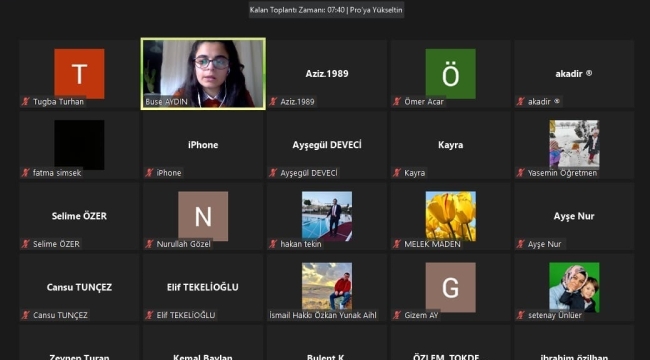This screenshot has height=360, width=650.
Task: Select the green Ö avatar of Ömer Acar
Action: 451,73
